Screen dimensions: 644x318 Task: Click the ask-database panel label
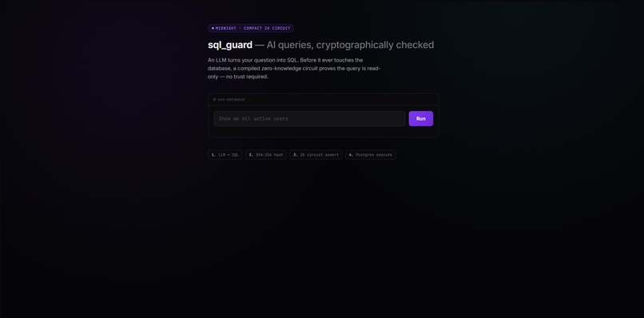tap(231, 99)
